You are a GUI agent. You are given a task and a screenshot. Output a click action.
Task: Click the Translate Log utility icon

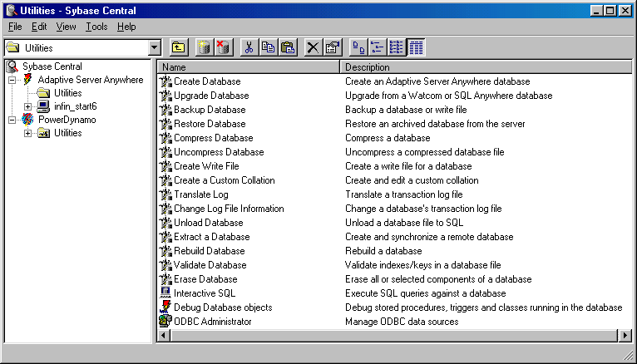point(165,194)
